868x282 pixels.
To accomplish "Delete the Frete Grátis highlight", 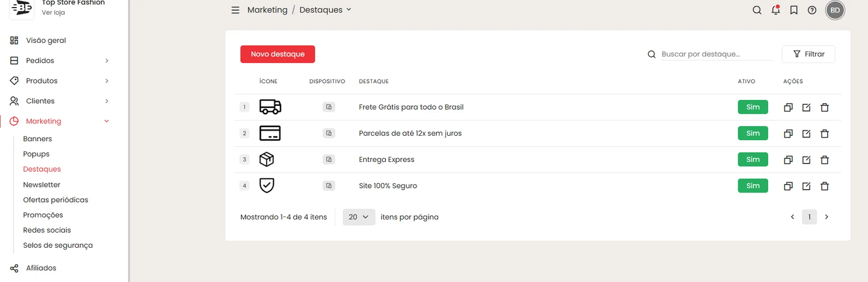I will pyautogui.click(x=825, y=108).
